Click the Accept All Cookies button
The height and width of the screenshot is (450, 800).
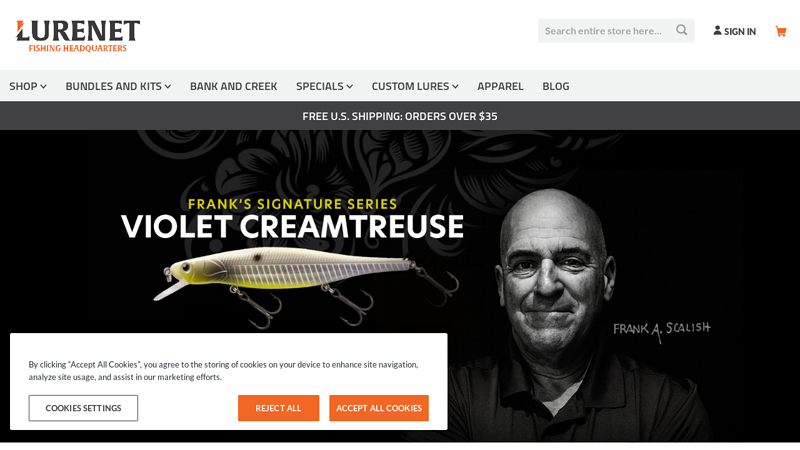pos(379,408)
